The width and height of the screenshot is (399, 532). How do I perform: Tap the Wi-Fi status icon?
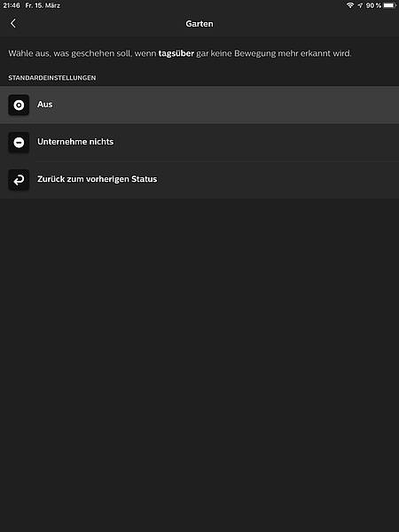350,5
